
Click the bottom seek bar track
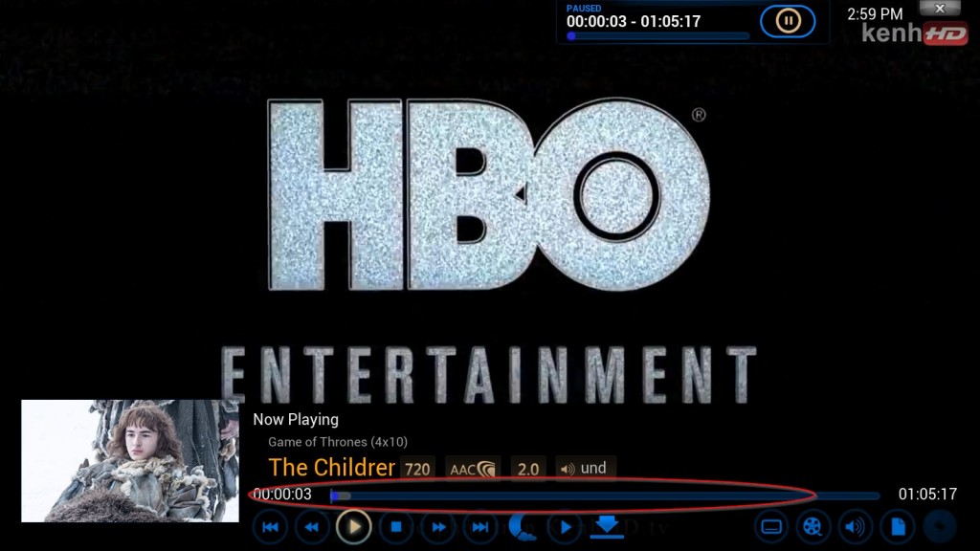[605, 496]
